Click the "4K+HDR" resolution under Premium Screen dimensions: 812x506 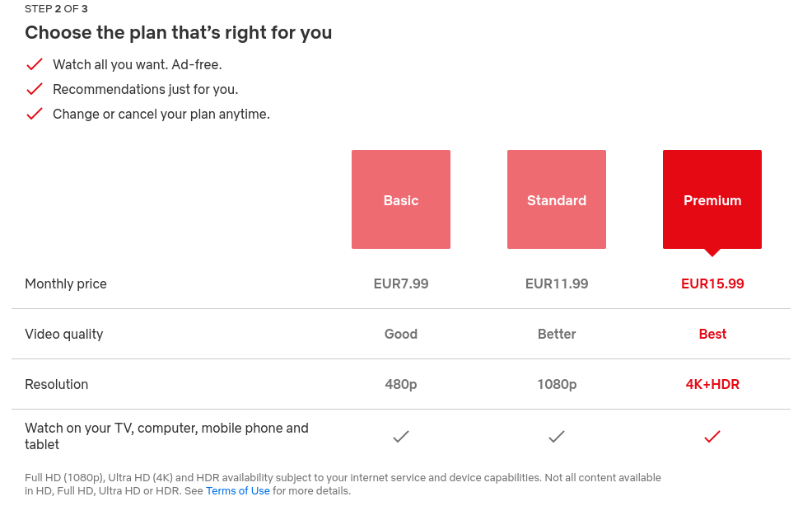712,384
